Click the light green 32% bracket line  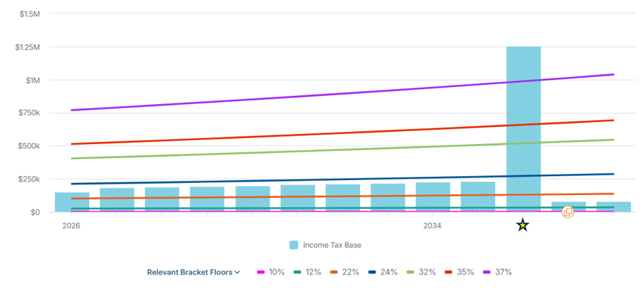click(342, 149)
